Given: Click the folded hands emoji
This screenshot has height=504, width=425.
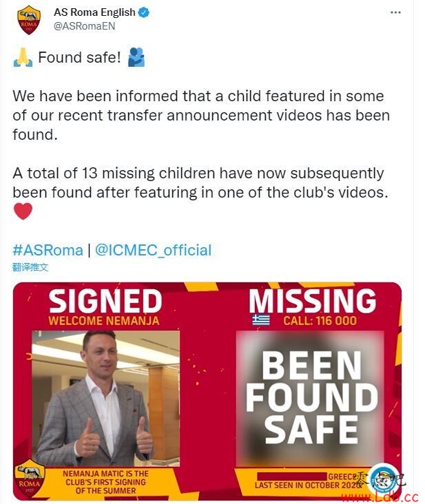Looking at the screenshot, I should click(23, 58).
